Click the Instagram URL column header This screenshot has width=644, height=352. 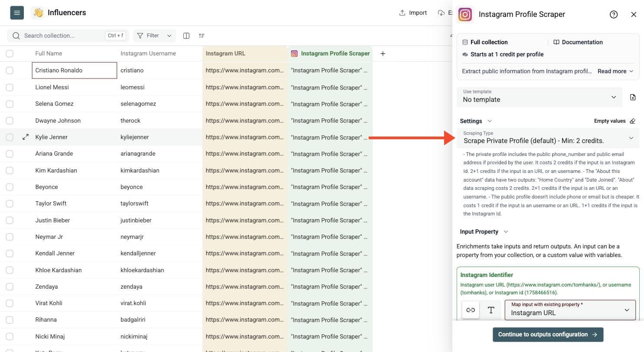point(245,54)
